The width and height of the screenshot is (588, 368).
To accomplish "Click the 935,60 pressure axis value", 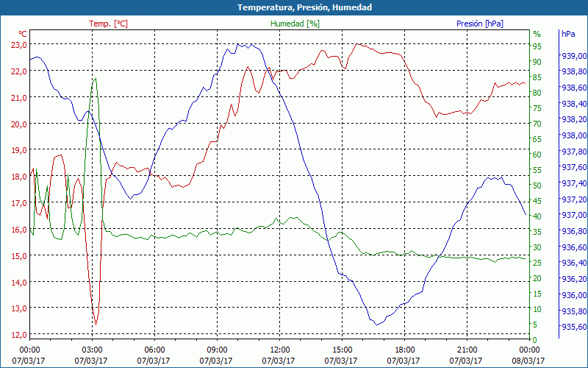I will pyautogui.click(x=574, y=327).
